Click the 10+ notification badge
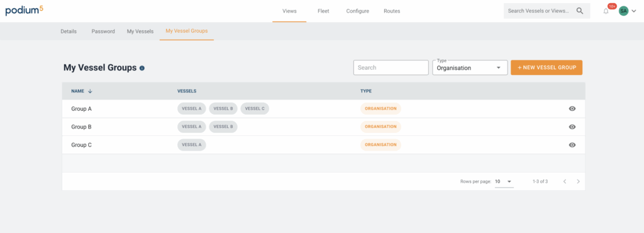The image size is (644, 233). (x=612, y=6)
